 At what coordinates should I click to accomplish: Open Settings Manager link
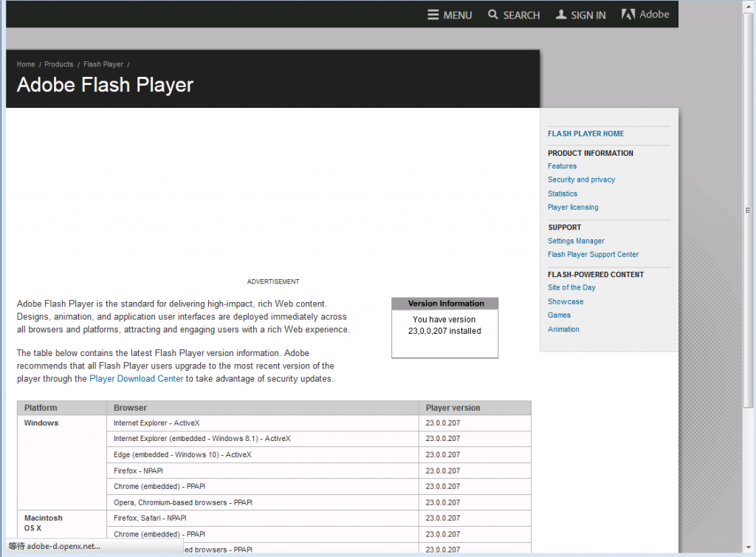click(x=576, y=241)
